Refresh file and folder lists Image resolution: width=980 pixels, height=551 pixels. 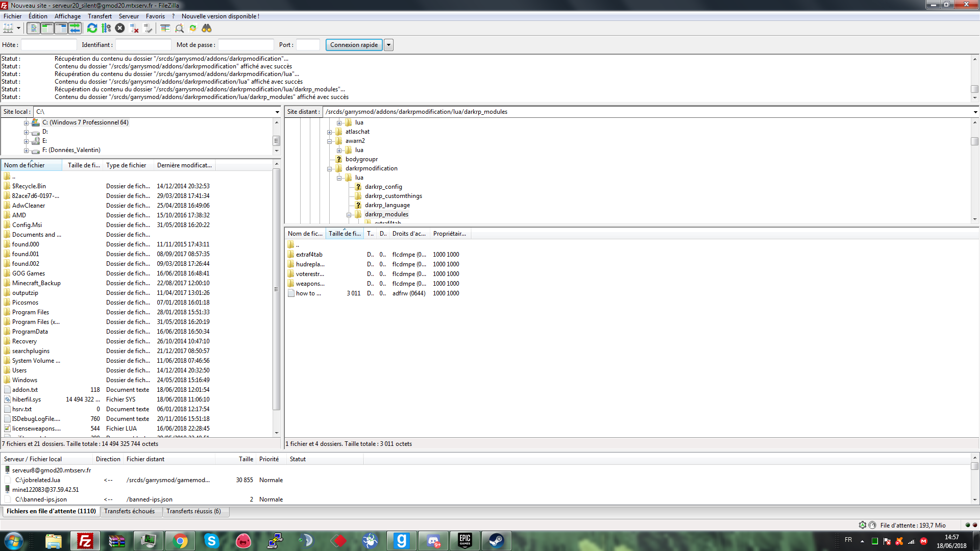pyautogui.click(x=92, y=29)
